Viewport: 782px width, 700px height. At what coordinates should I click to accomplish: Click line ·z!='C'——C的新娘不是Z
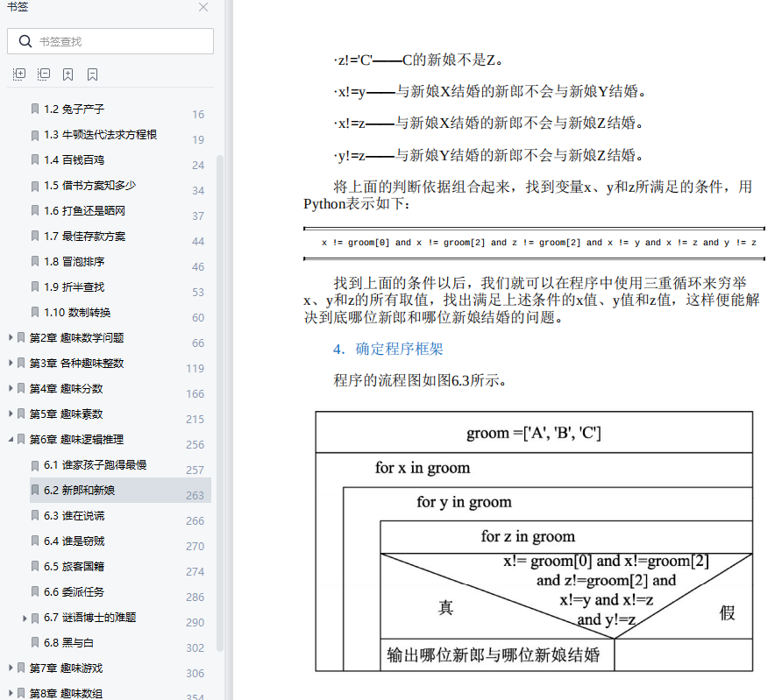418,60
